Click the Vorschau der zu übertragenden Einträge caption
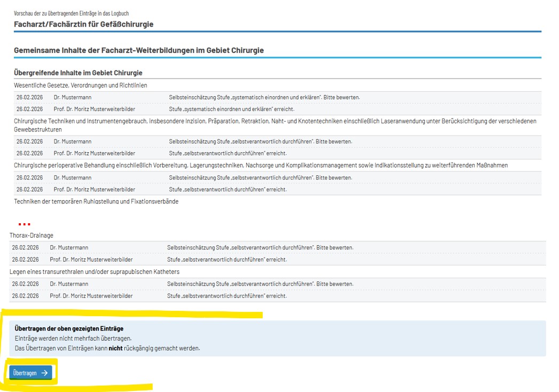The width and height of the screenshot is (559, 392). [71, 13]
